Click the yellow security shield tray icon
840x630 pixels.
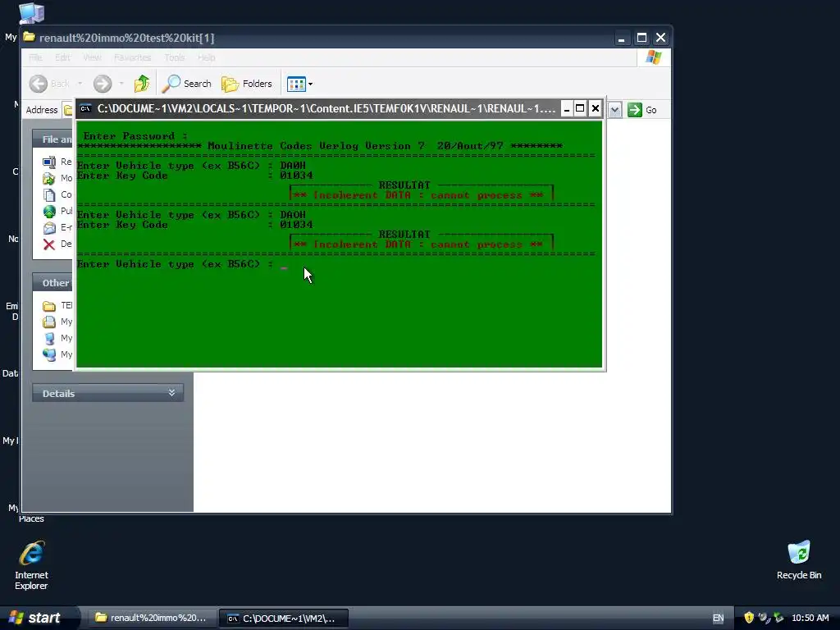(749, 618)
